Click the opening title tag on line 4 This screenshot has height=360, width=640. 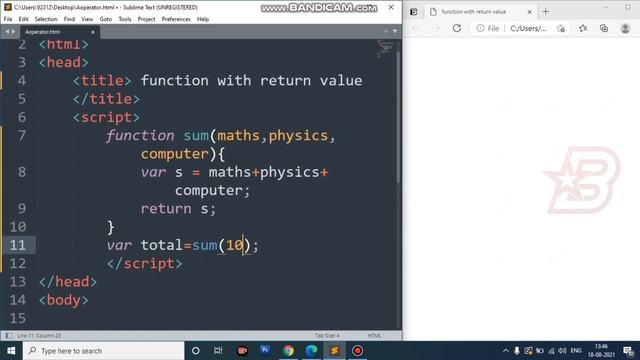pos(102,81)
